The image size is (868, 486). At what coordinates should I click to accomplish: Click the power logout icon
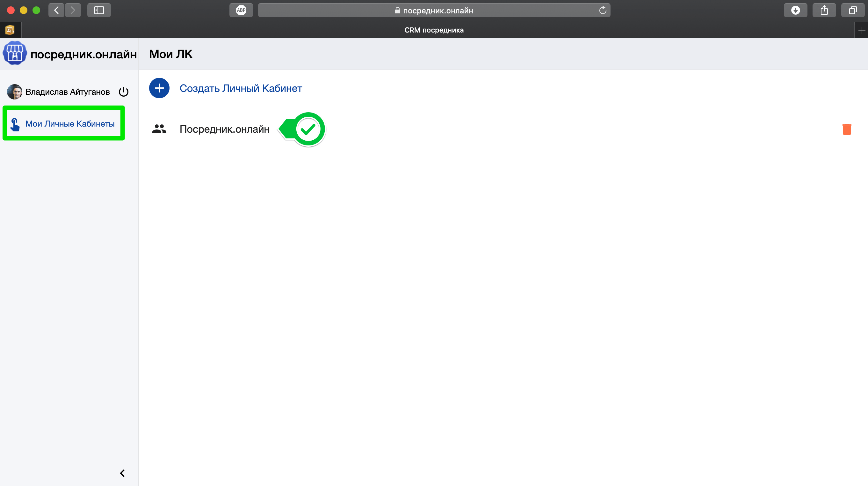point(124,92)
